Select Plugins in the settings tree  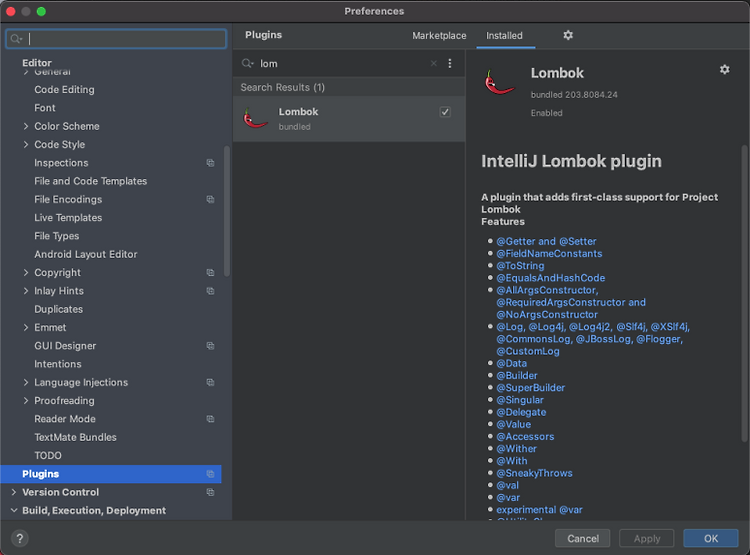click(x=111, y=474)
